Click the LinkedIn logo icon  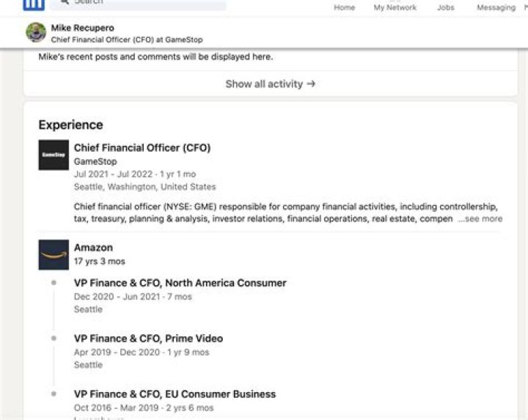[x=34, y=4]
